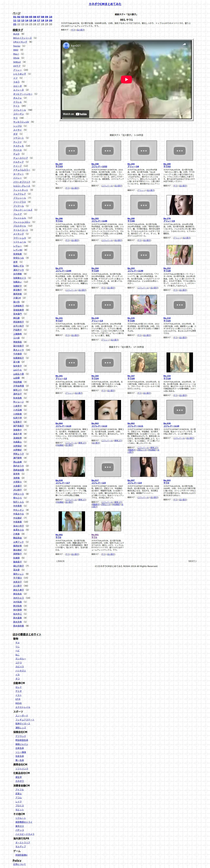Open video placeholder above No.307 サラ33
The image size is (210, 868).
coord(72,151)
